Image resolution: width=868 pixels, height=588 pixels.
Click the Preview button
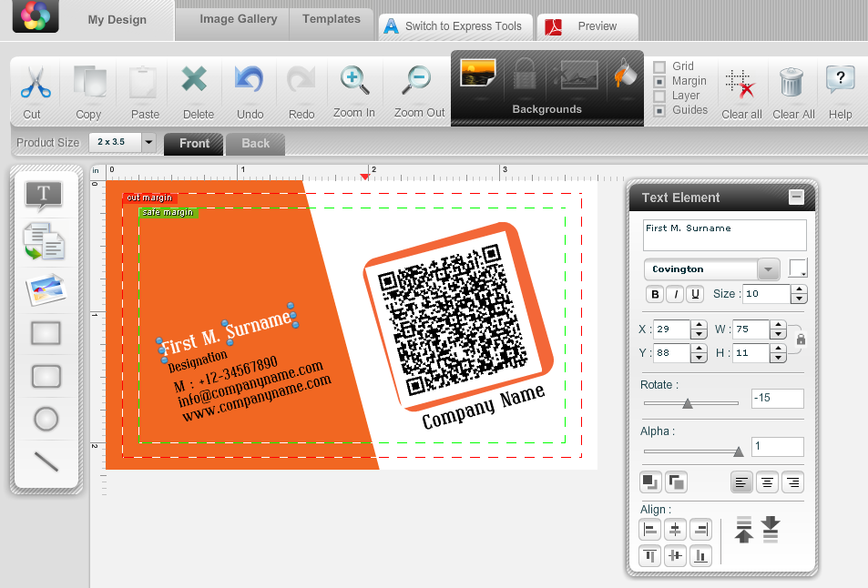(586, 26)
